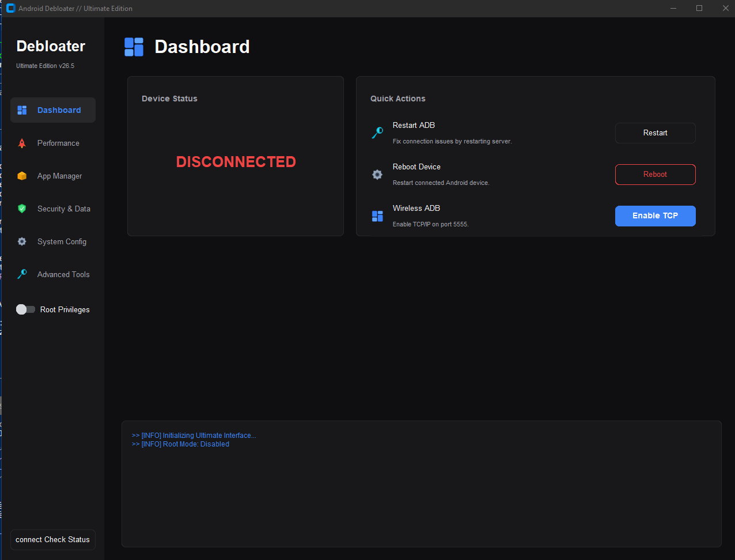Click the Wireless ADB grid icon

377,216
